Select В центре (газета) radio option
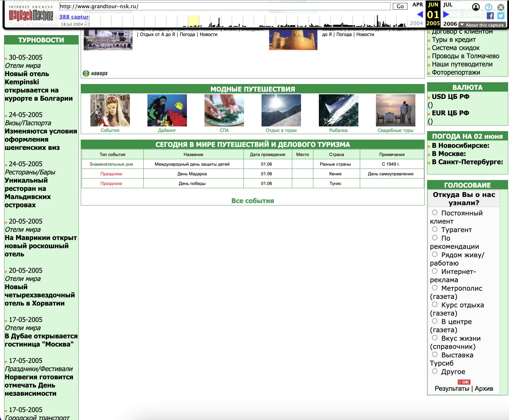Image resolution: width=509 pixels, height=420 pixels. [x=435, y=321]
